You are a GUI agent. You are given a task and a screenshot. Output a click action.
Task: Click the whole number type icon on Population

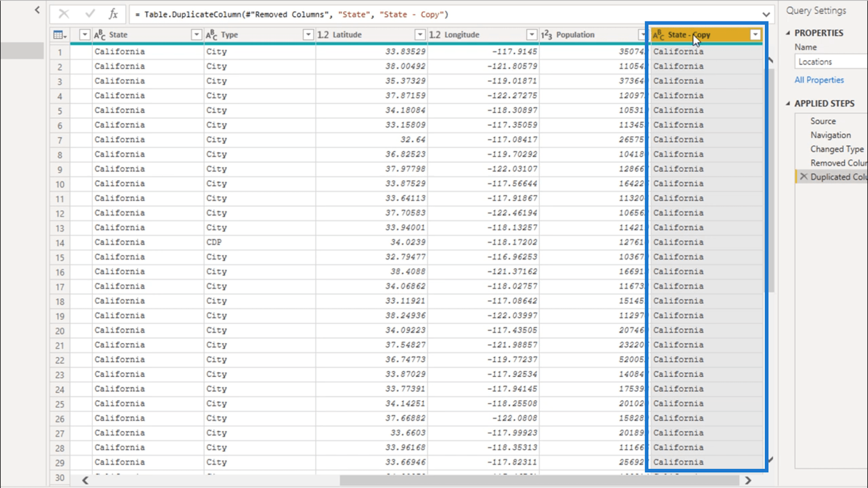pyautogui.click(x=547, y=35)
